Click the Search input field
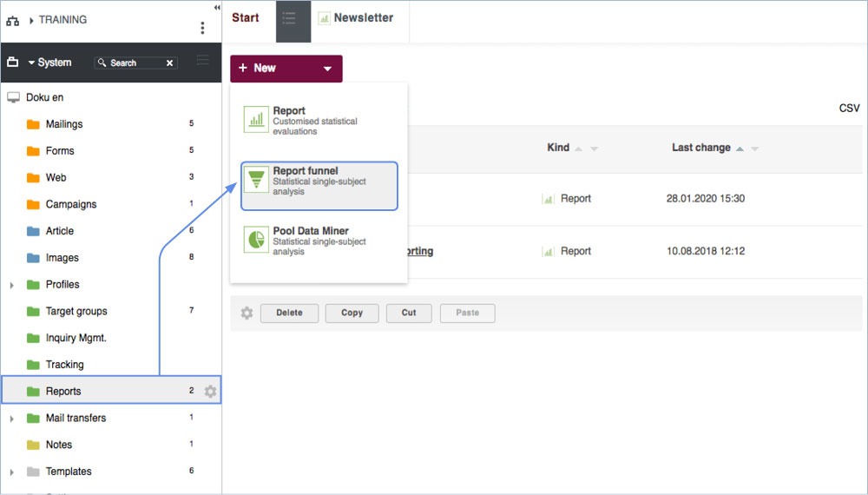The height and width of the screenshot is (495, 868). point(135,63)
